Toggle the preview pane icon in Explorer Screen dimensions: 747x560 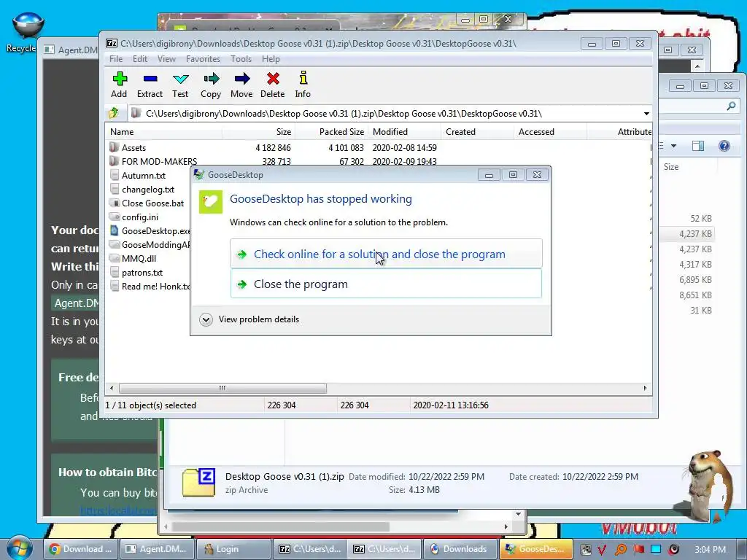click(x=698, y=146)
